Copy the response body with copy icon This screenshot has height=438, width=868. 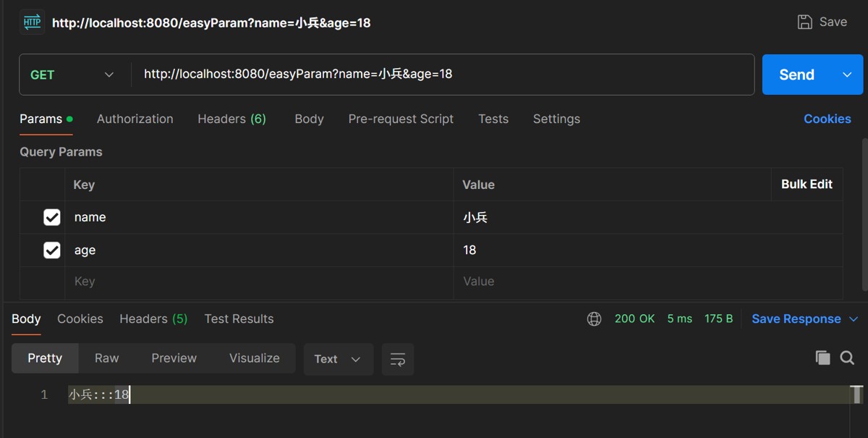[822, 358]
